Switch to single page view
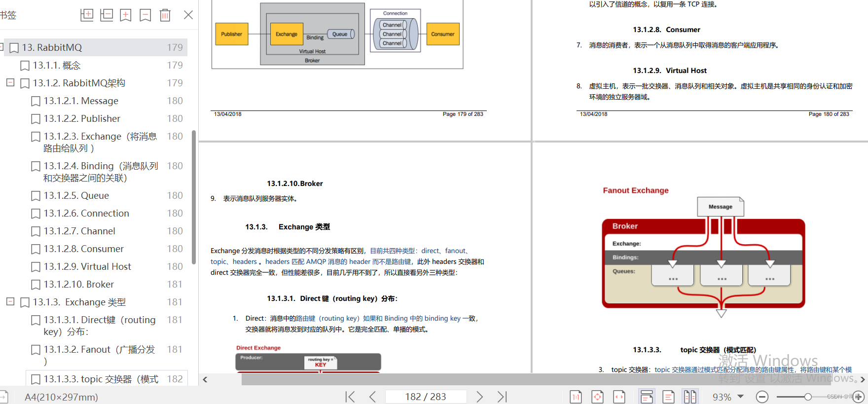 click(669, 397)
